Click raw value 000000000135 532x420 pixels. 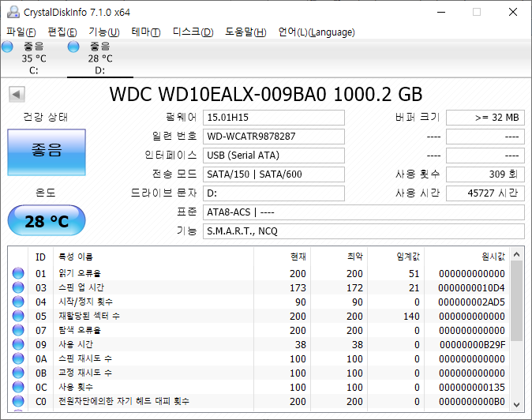coord(471,388)
